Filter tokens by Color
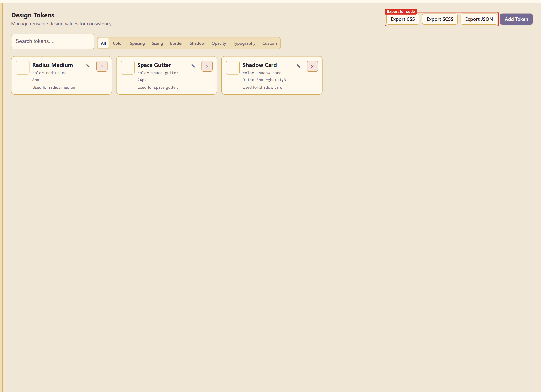Image resolution: width=541 pixels, height=392 pixels. pyautogui.click(x=118, y=43)
